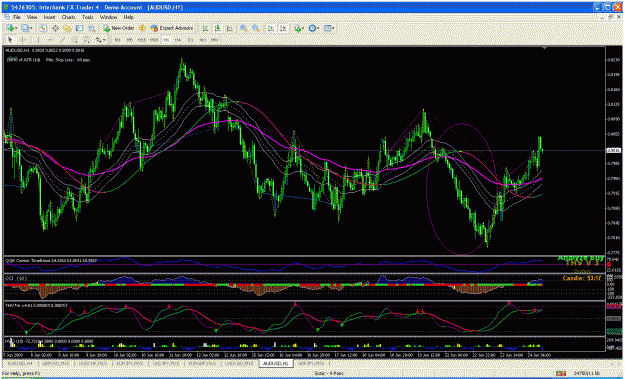Set timeframe to H4
This screenshot has width=625, height=379.
pos(177,40)
